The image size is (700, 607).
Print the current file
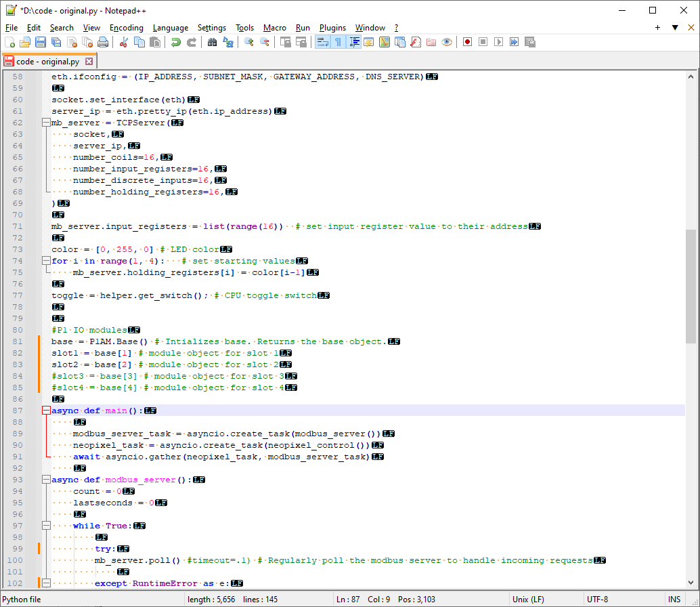point(103,42)
